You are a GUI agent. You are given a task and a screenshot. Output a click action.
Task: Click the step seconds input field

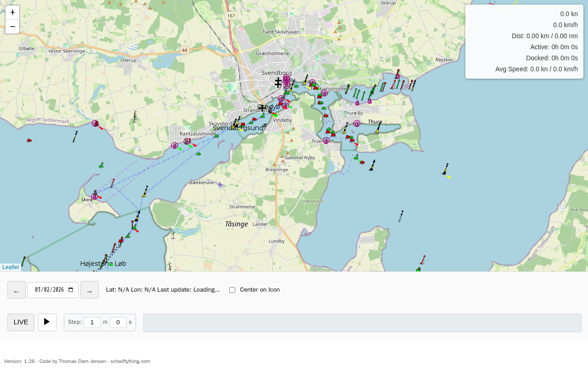pyautogui.click(x=118, y=322)
